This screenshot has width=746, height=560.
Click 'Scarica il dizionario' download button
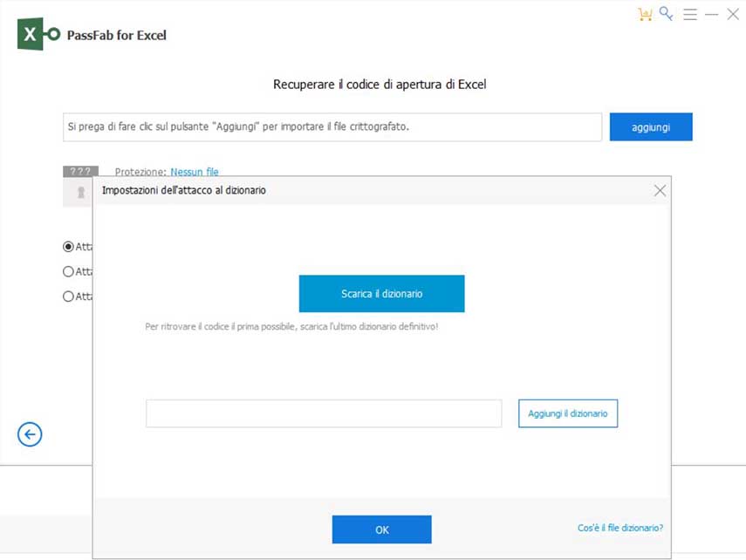pos(381,294)
